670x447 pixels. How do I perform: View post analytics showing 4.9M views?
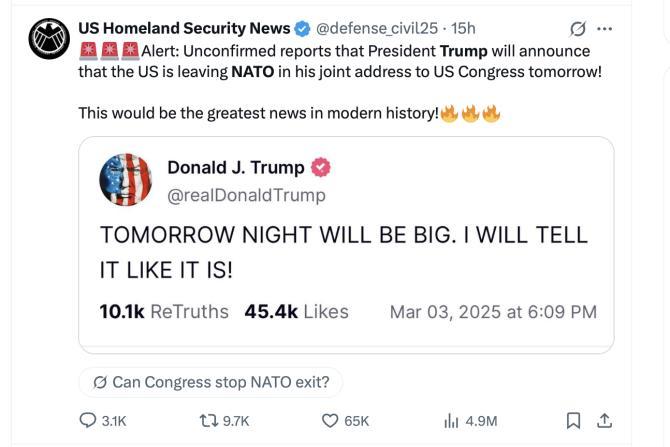[451, 421]
